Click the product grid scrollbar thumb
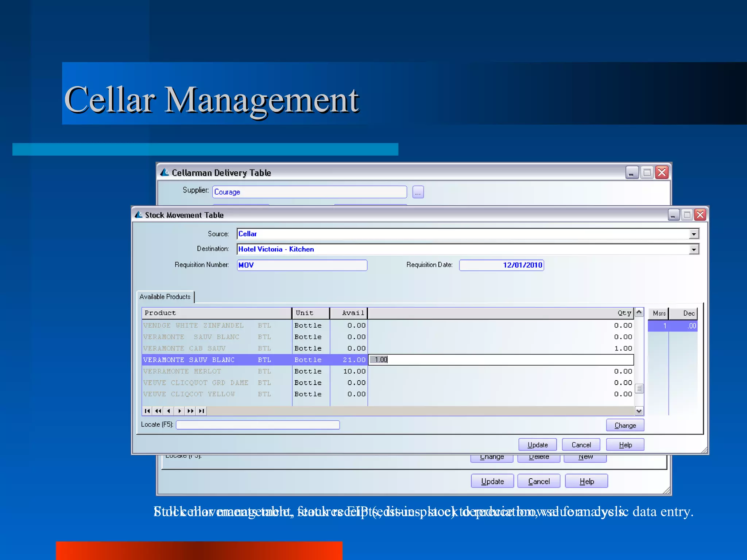This screenshot has width=747, height=560. point(639,389)
